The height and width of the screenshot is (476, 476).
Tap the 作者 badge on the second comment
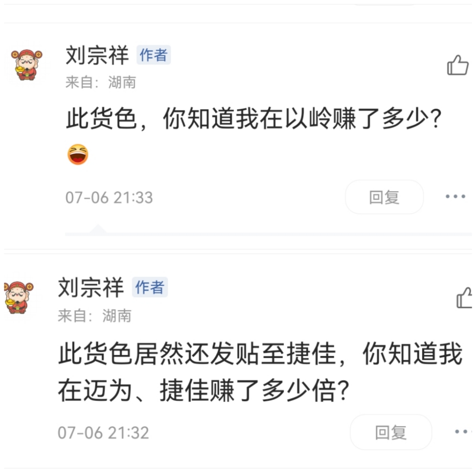coord(150,287)
